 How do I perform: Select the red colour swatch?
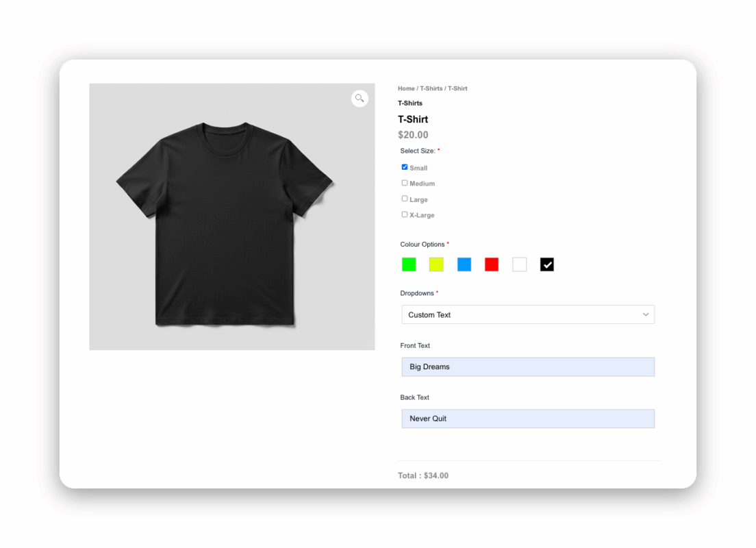(x=492, y=264)
